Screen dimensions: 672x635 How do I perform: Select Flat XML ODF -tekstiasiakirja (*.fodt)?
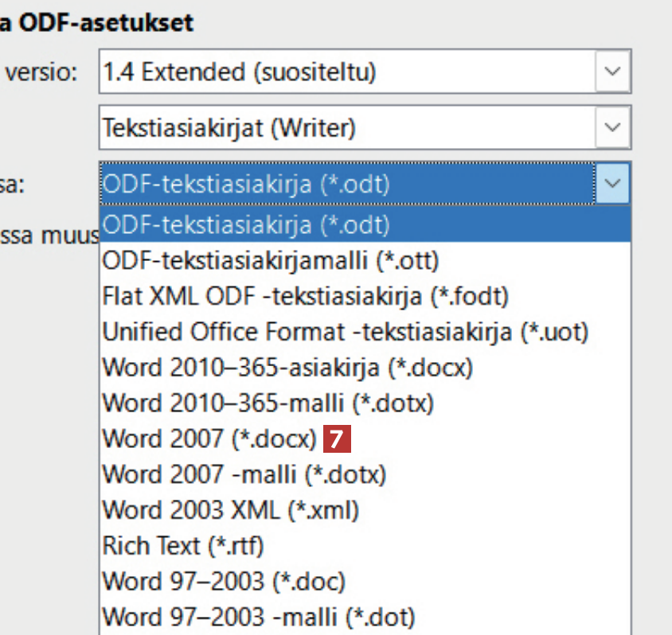pyautogui.click(x=306, y=295)
